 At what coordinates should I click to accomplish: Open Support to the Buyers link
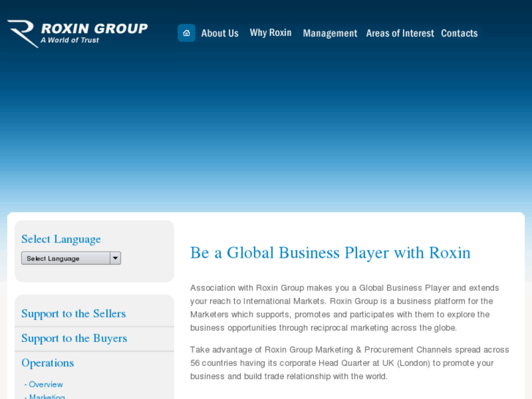[x=75, y=338]
